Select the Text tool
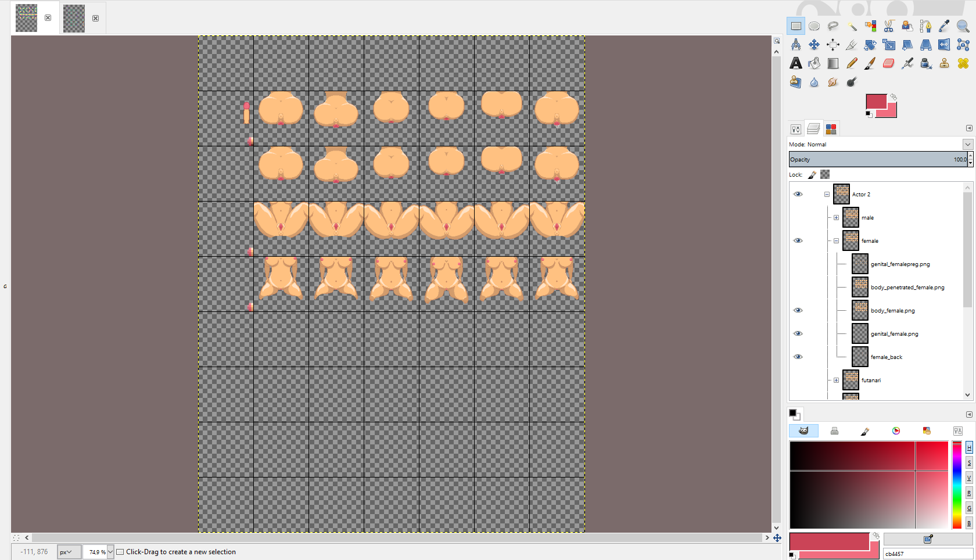Viewport: 976px width, 560px height. pos(796,63)
